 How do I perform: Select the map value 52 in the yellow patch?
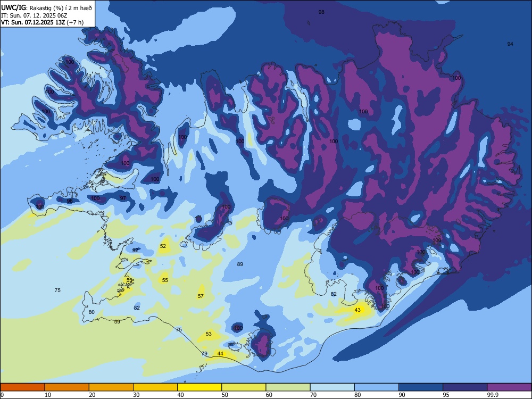[x=163, y=246]
